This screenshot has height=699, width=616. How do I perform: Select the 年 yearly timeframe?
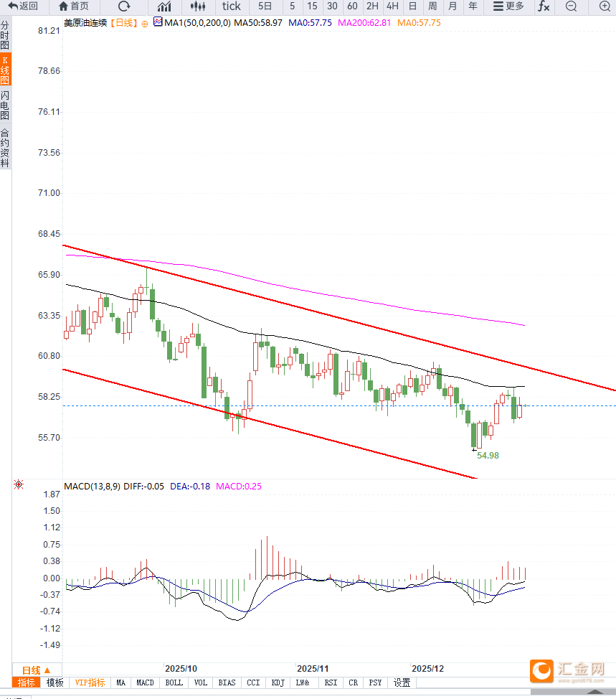tap(473, 6)
